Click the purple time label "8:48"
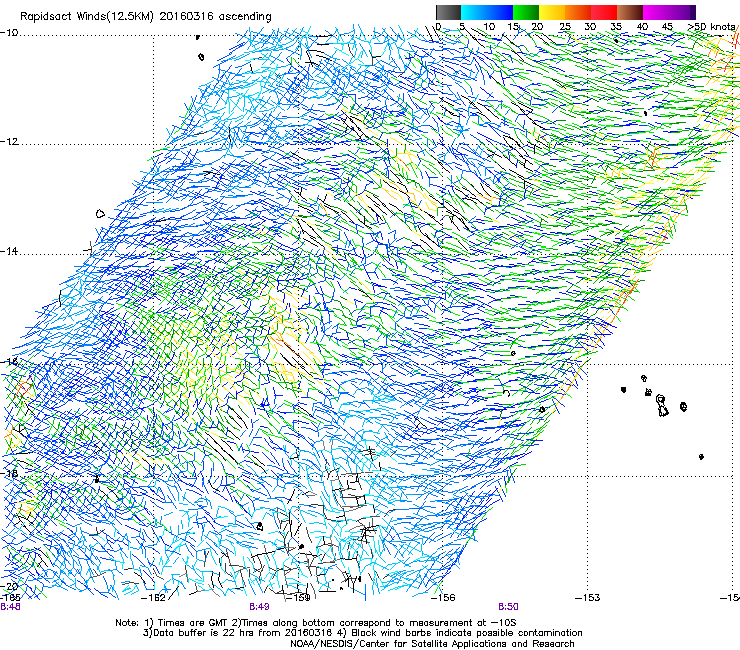Image resolution: width=740 pixels, height=650 pixels. point(10,607)
